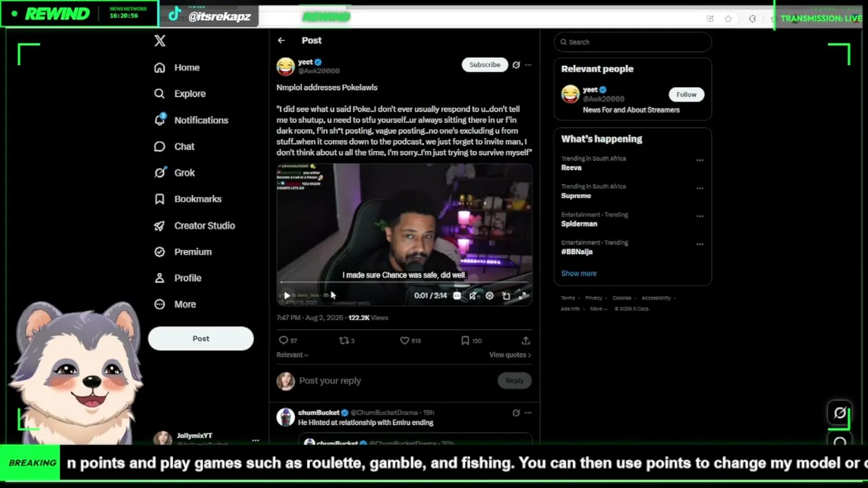
Task: Subscribe to yeet's account
Action: [485, 65]
